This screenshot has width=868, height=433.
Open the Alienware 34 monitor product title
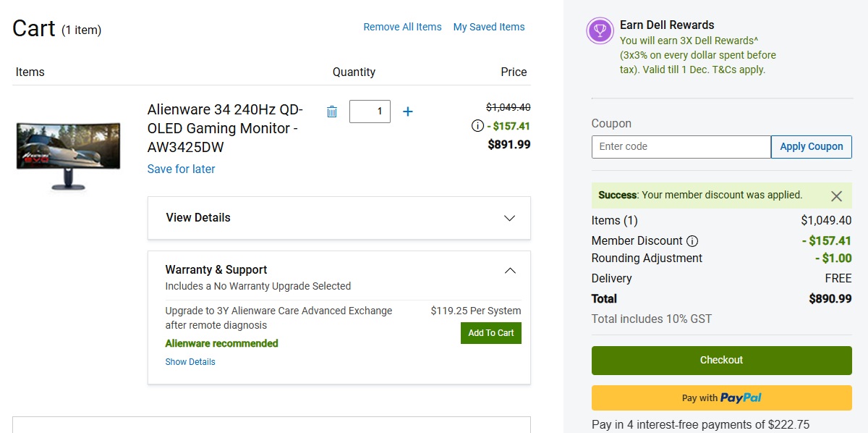(x=225, y=128)
